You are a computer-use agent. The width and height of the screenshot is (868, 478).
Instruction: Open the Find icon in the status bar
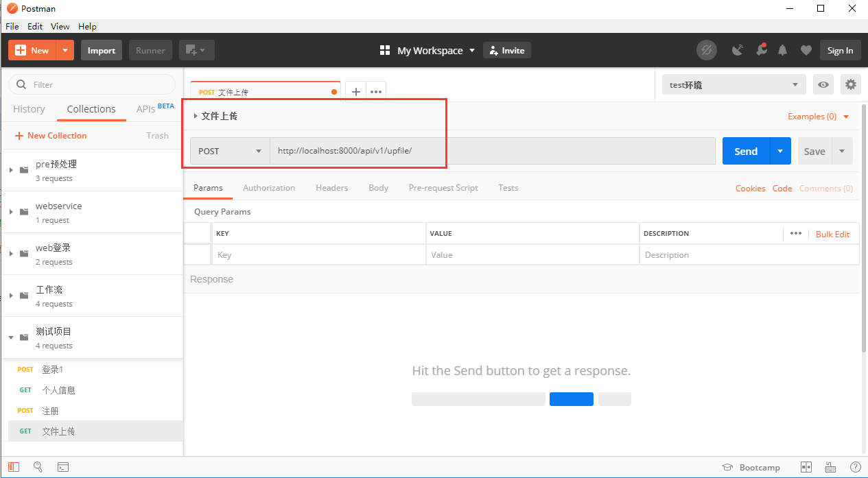pyautogui.click(x=38, y=467)
